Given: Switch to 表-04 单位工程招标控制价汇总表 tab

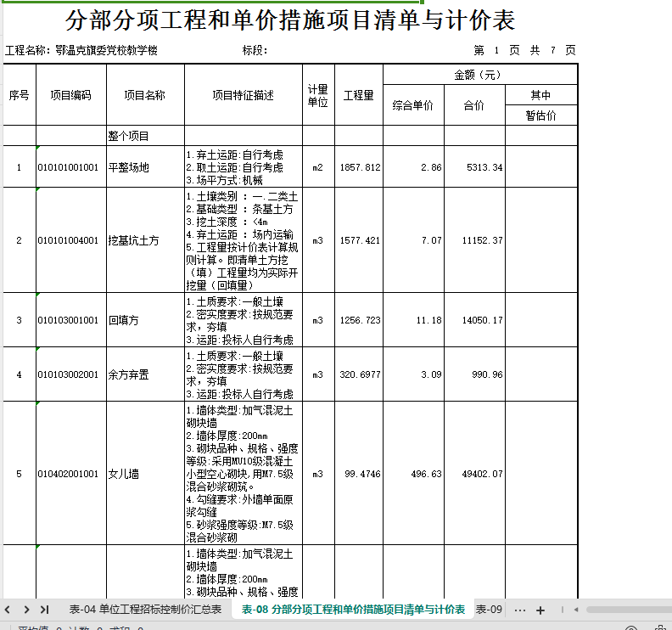Looking at the screenshot, I should [x=145, y=610].
